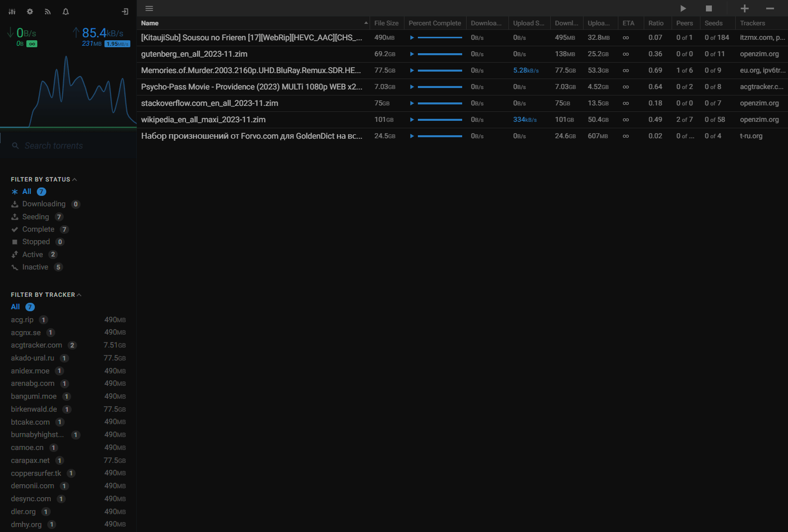Click the Search torrents field
This screenshot has height=532, width=788.
[68, 146]
